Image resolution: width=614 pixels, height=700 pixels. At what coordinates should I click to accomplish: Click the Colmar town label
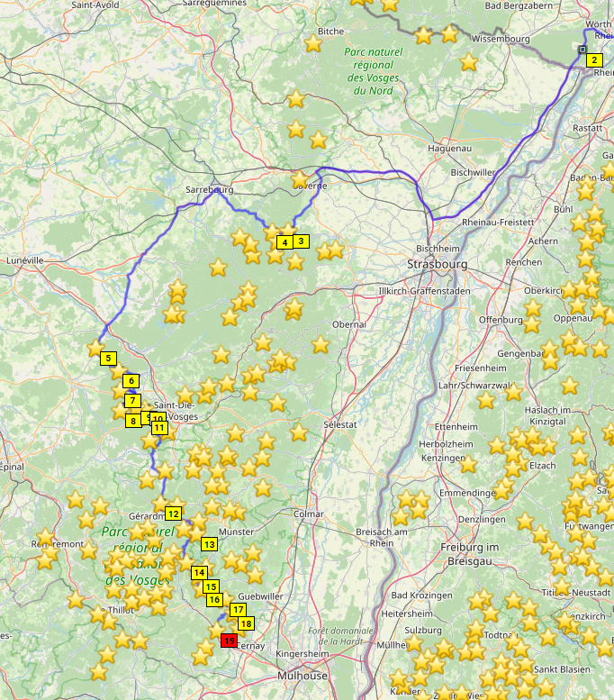click(x=308, y=514)
